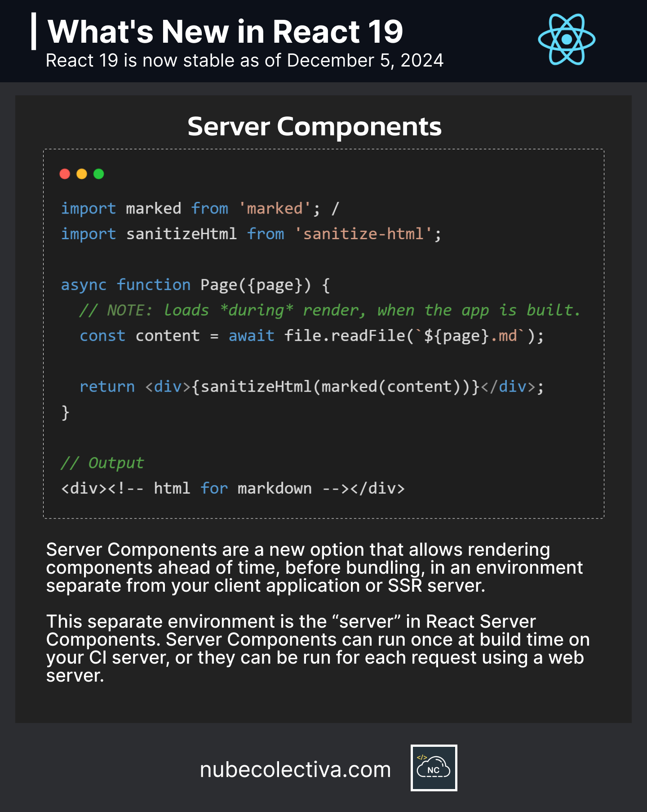Viewport: 647px width, 812px height.
Task: Click the NC cloud logo
Action: (x=434, y=768)
